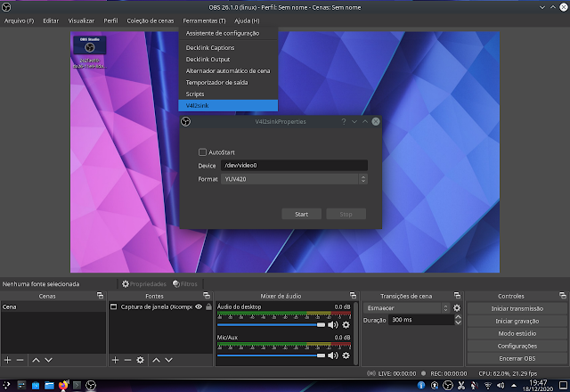Select Assistente de configuração menu entry
This screenshot has height=392, width=570.
pyautogui.click(x=228, y=33)
